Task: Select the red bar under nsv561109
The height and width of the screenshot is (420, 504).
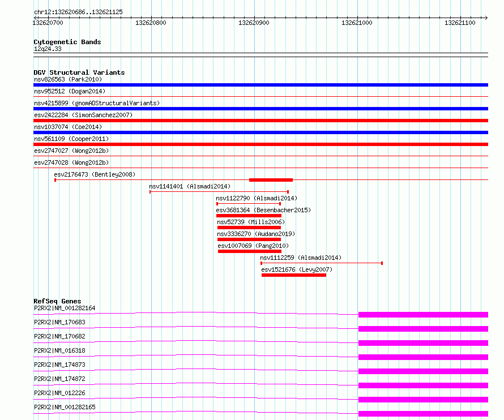Action: coord(260,144)
